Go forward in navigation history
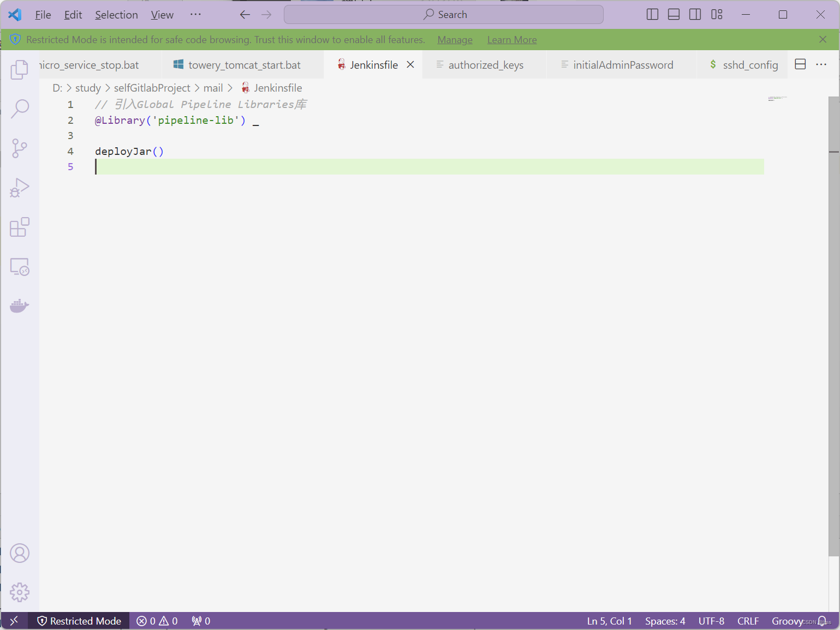This screenshot has height=630, width=840. pos(266,15)
